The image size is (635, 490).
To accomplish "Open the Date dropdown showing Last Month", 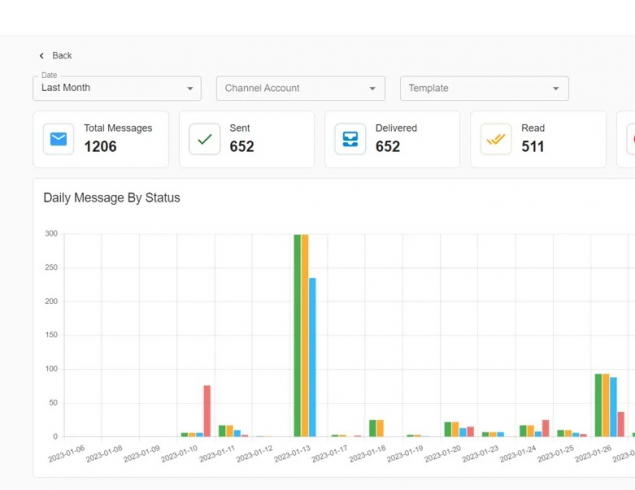I will [x=116, y=88].
